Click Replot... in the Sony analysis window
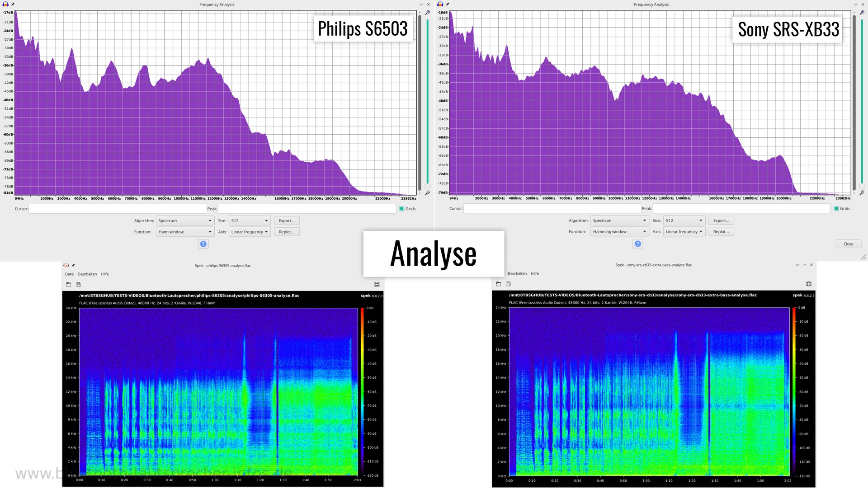 tap(721, 232)
